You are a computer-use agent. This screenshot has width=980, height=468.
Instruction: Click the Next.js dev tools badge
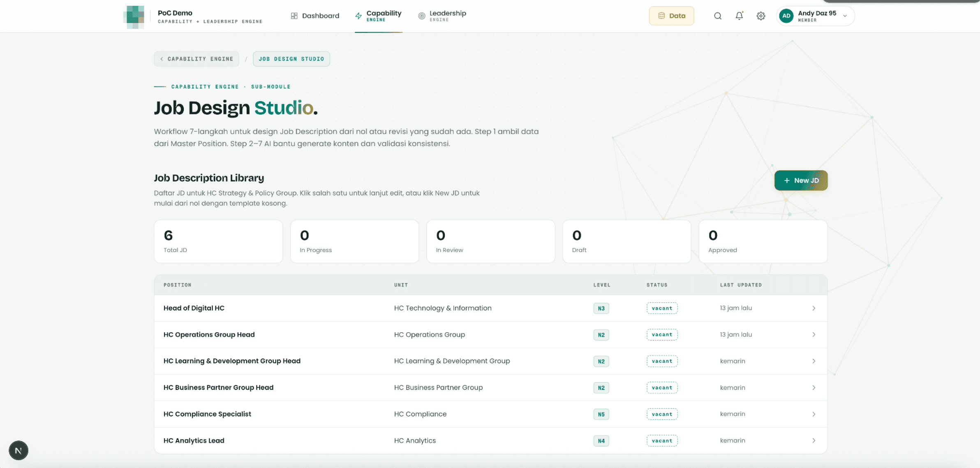coord(18,450)
